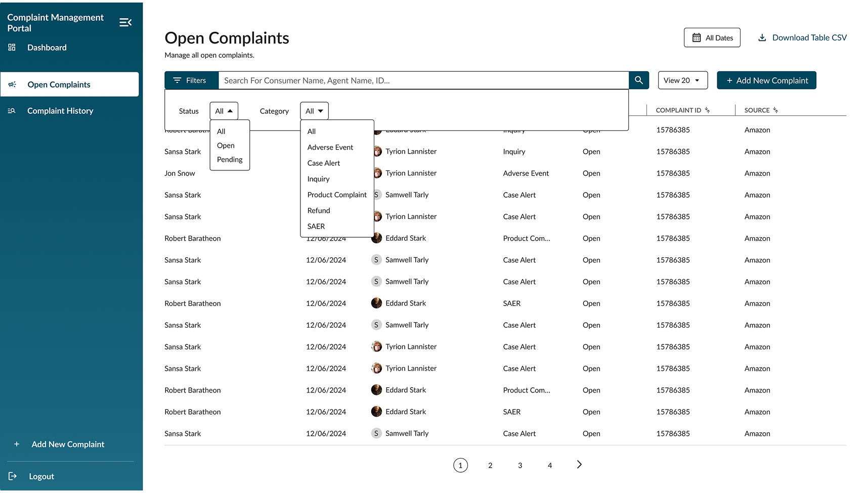Collapse the Status dropdown
The width and height of the screenshot is (868, 493).
pyautogui.click(x=224, y=111)
